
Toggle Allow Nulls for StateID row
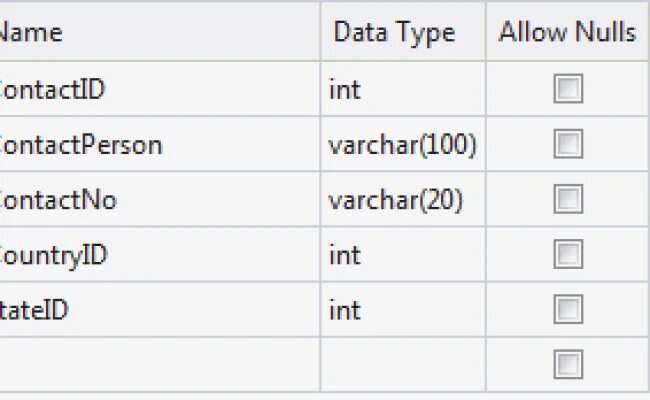568,309
